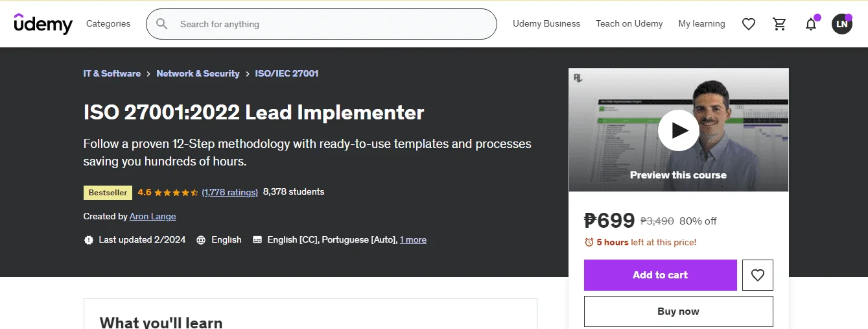The height and width of the screenshot is (329, 868).
Task: Click the Buy now button
Action: pos(679,311)
